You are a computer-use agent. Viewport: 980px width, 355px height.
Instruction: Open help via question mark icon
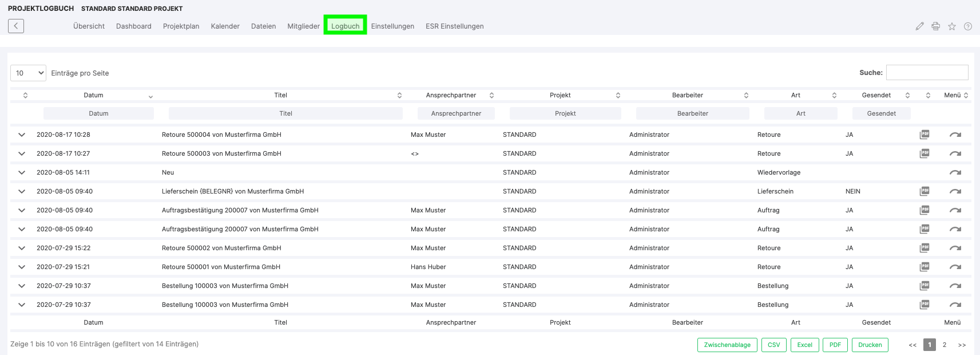968,26
